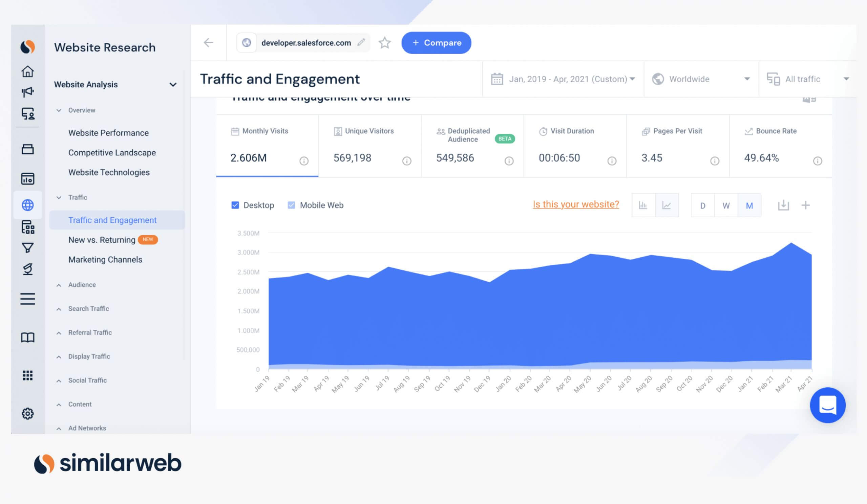The image size is (867, 504).
Task: Show info for Unique Visitors
Action: [407, 161]
